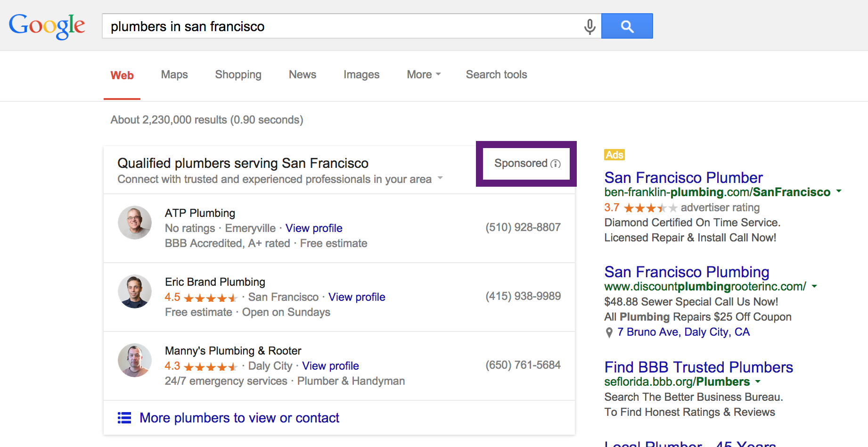Screen dimensions: 868x447
Task: Open Search tools options
Action: 496,74
